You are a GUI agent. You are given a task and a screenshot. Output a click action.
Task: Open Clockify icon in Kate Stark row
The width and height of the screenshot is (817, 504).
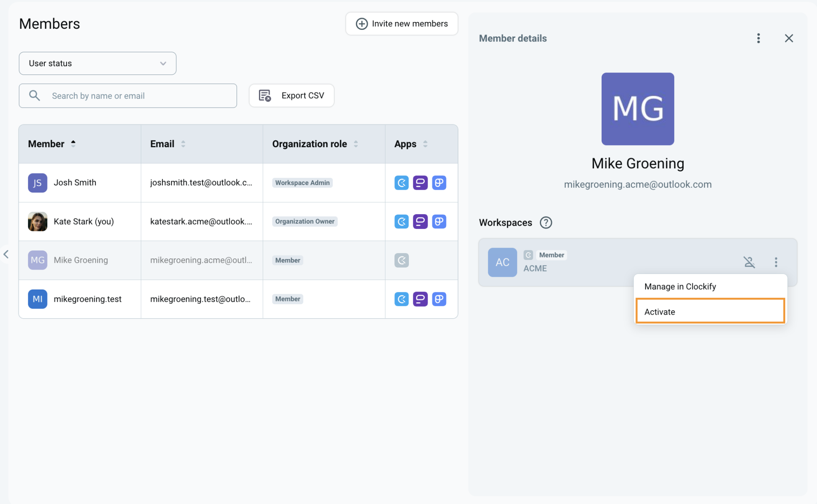[x=401, y=221]
